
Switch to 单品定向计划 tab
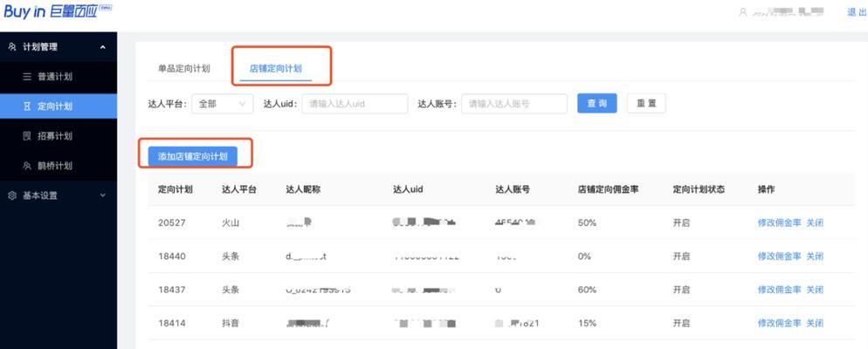coord(183,69)
